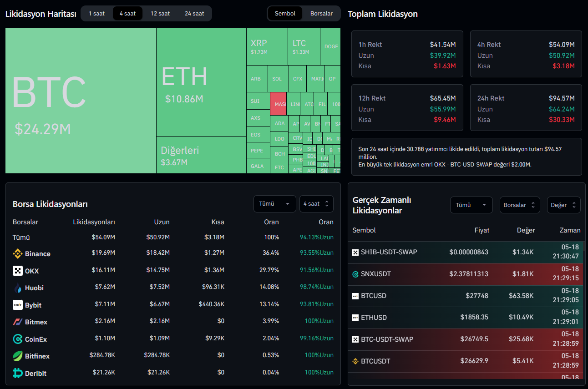Click the OKX exchange logo icon
Screen dimensions: 588x389
17,271
